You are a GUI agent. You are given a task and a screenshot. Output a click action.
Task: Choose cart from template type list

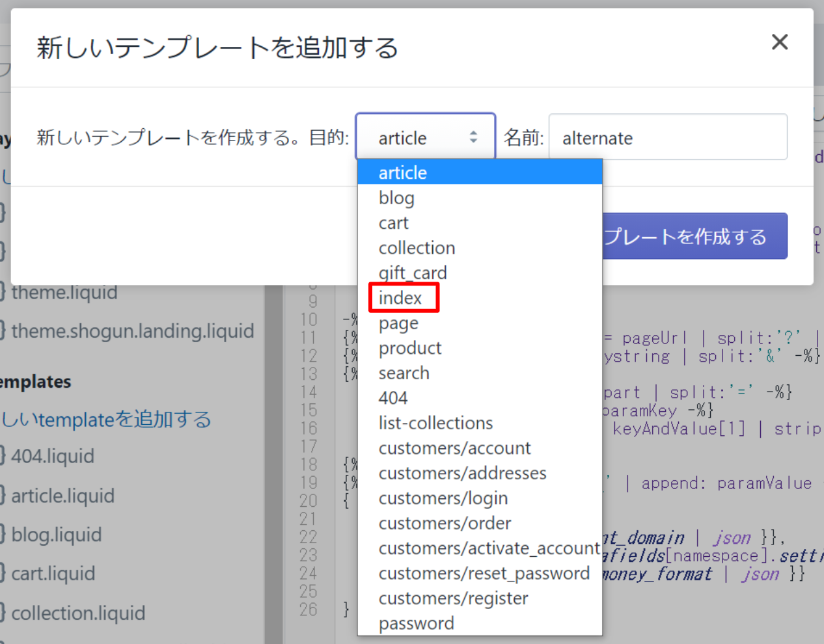click(x=480, y=222)
